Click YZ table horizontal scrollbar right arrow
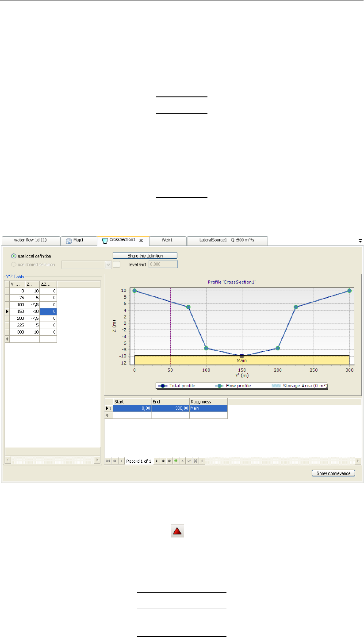The image size is (364, 637). click(97, 460)
